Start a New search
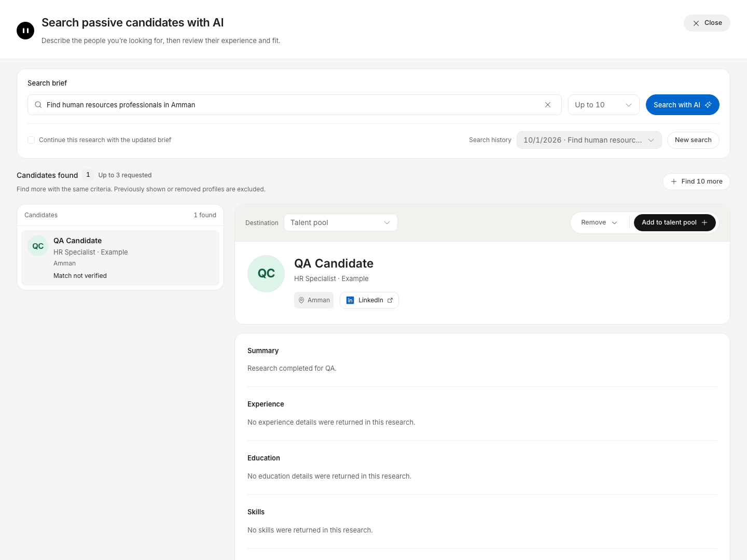747x560 pixels. [693, 140]
